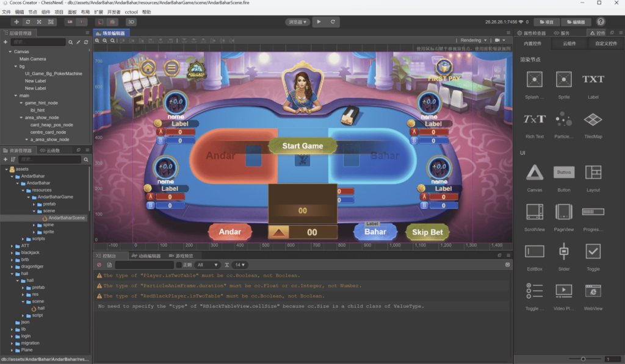Viewport: 625px width, 364px height.
Task: Select the Button UI control icon
Action: 563,172
